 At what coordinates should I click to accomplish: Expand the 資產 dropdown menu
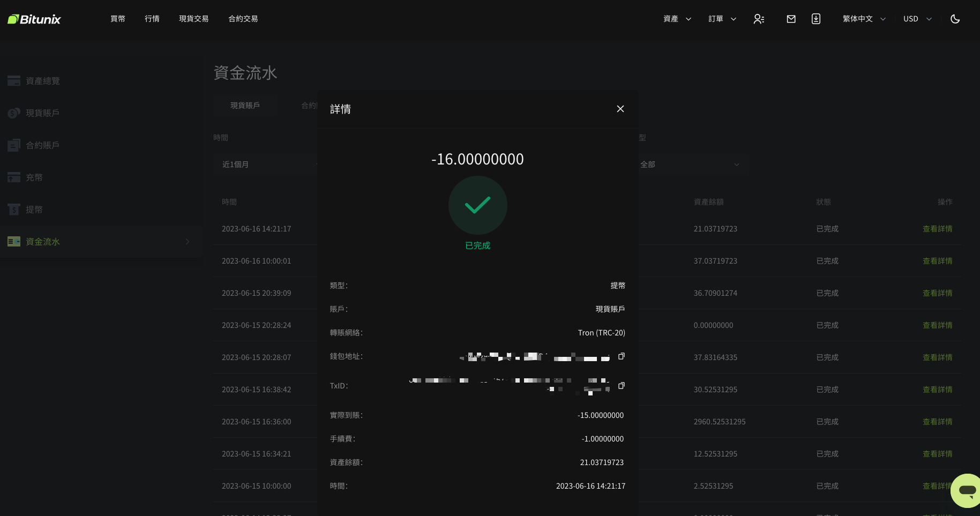pyautogui.click(x=677, y=19)
